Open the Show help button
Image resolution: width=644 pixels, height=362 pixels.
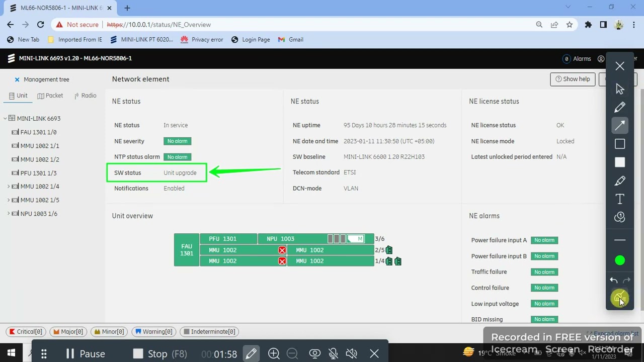(x=573, y=79)
